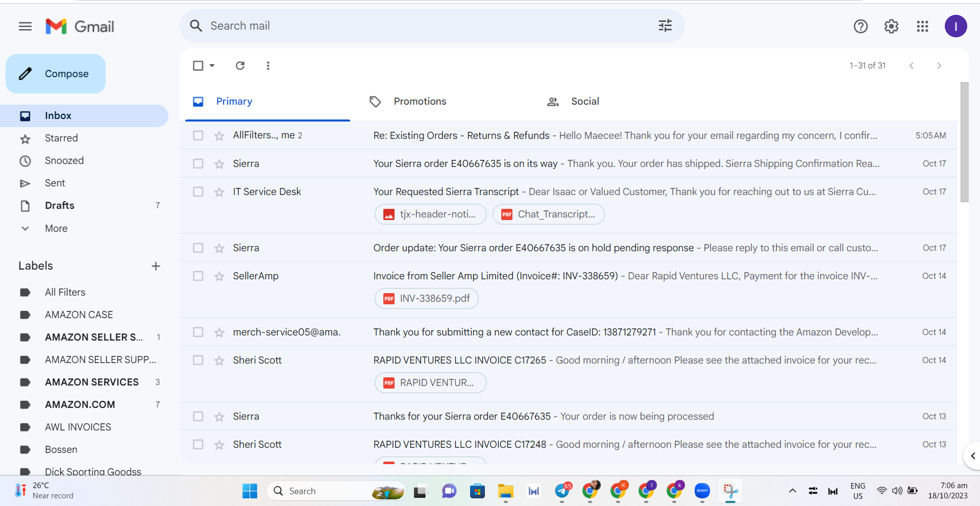Viewport: 980px width, 506px height.
Task: Open the Google apps grid
Action: (x=922, y=26)
